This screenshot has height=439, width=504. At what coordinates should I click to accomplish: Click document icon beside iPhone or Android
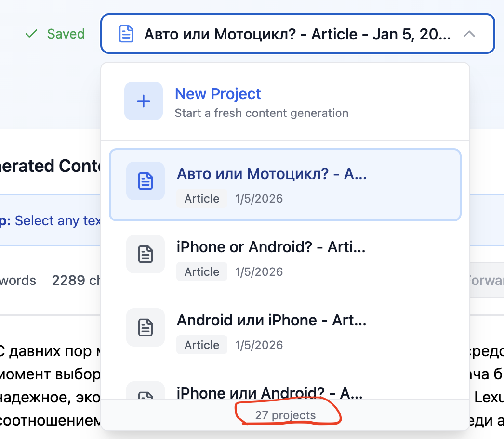pos(146,254)
